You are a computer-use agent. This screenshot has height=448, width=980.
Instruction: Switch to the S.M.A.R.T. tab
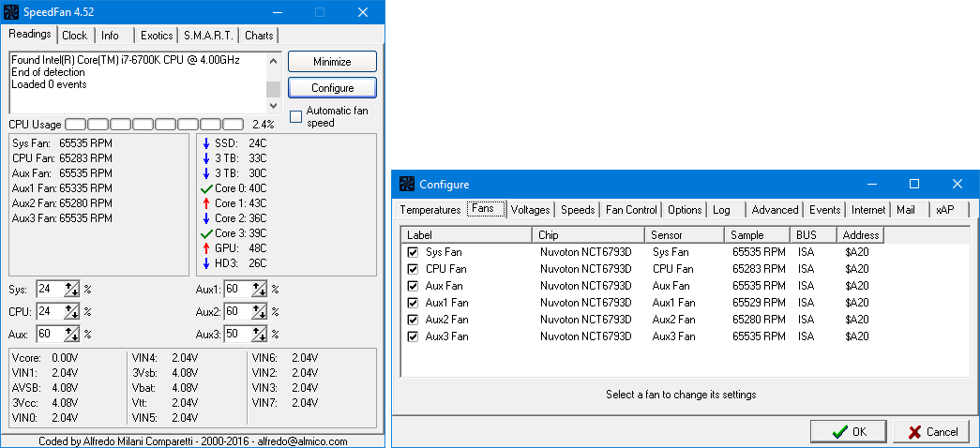tap(209, 36)
